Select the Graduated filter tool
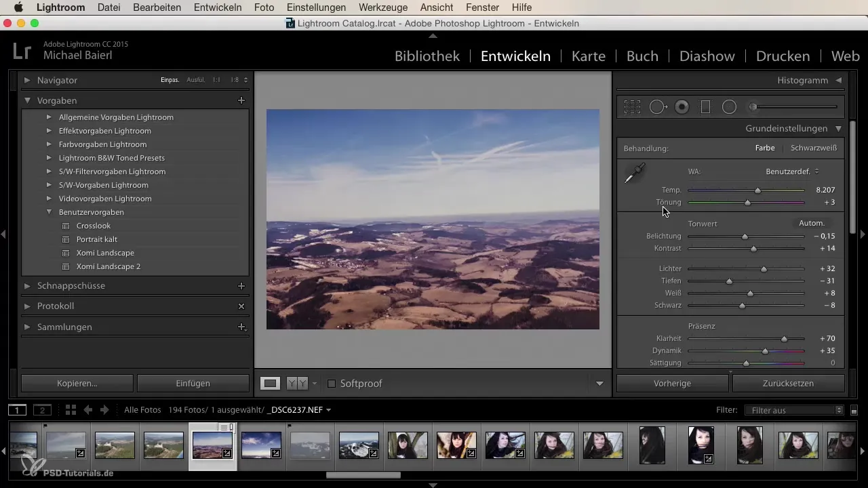 705,106
